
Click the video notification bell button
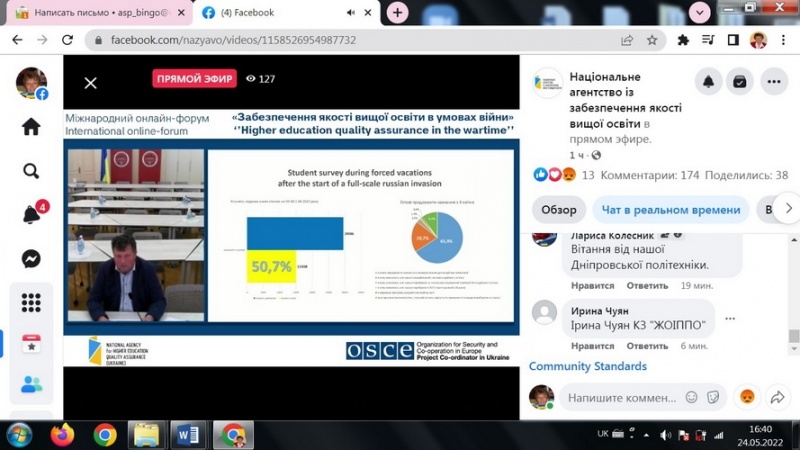pyautogui.click(x=709, y=82)
